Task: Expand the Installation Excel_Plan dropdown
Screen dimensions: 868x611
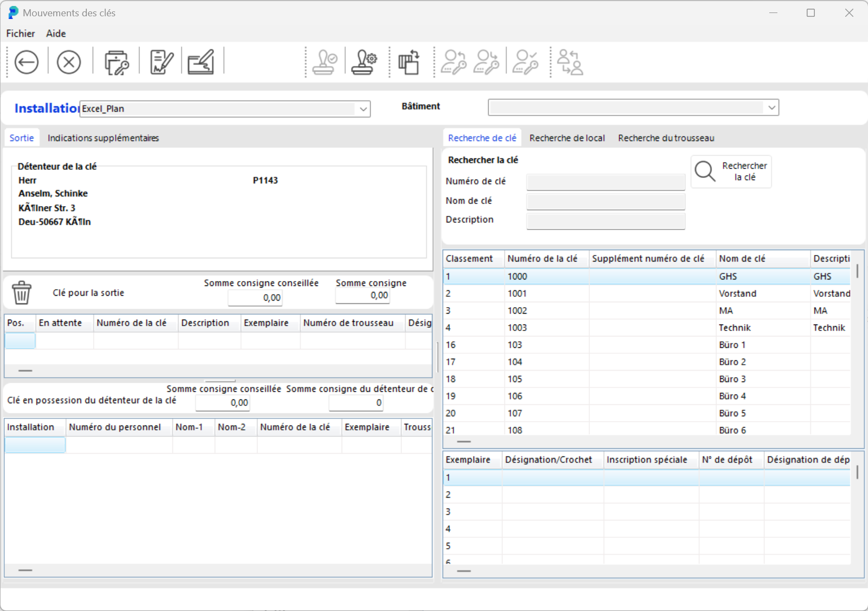Action: (x=363, y=109)
